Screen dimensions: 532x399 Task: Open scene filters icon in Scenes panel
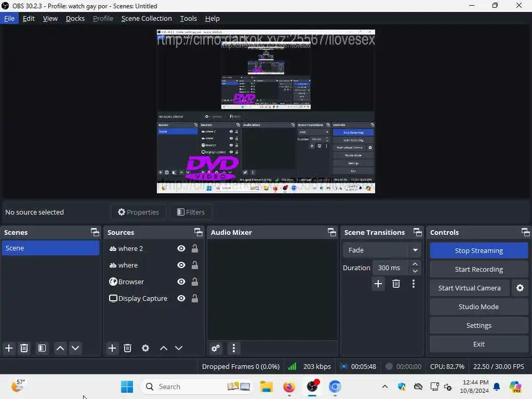point(42,348)
